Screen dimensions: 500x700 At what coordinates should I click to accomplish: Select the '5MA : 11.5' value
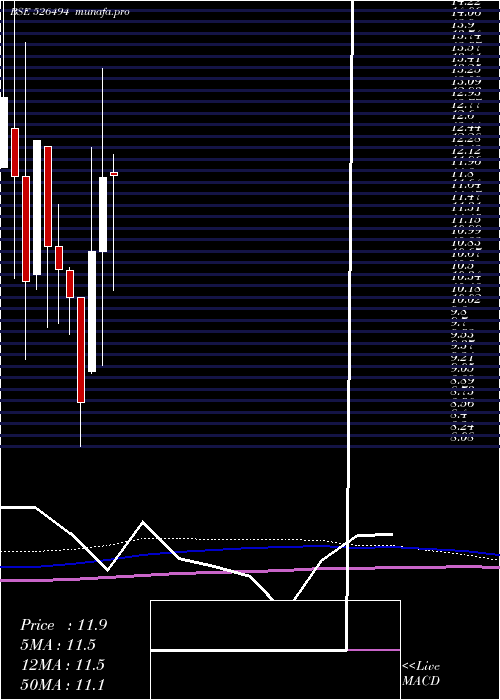tap(59, 645)
